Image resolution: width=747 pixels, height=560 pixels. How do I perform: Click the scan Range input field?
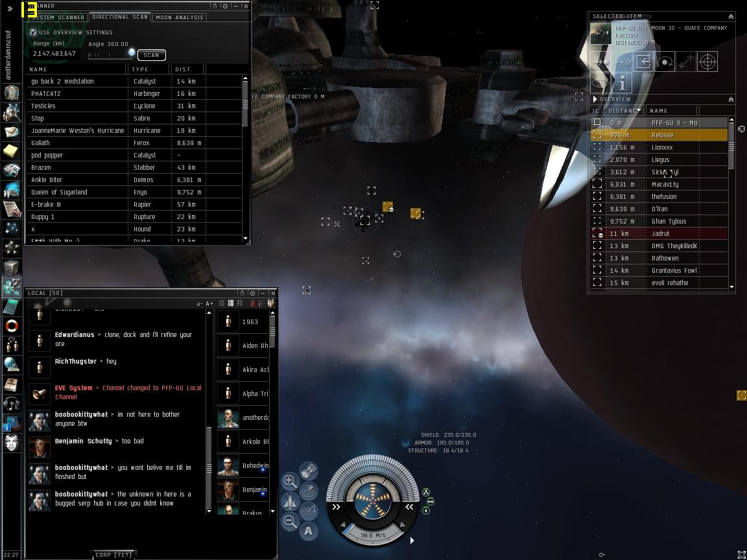click(x=55, y=54)
